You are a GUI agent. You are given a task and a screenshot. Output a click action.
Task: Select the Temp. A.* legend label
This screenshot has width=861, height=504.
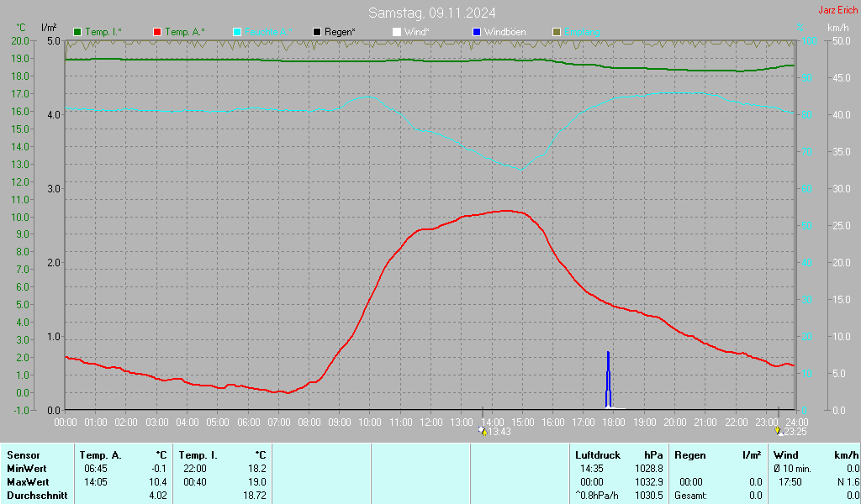pos(184,33)
